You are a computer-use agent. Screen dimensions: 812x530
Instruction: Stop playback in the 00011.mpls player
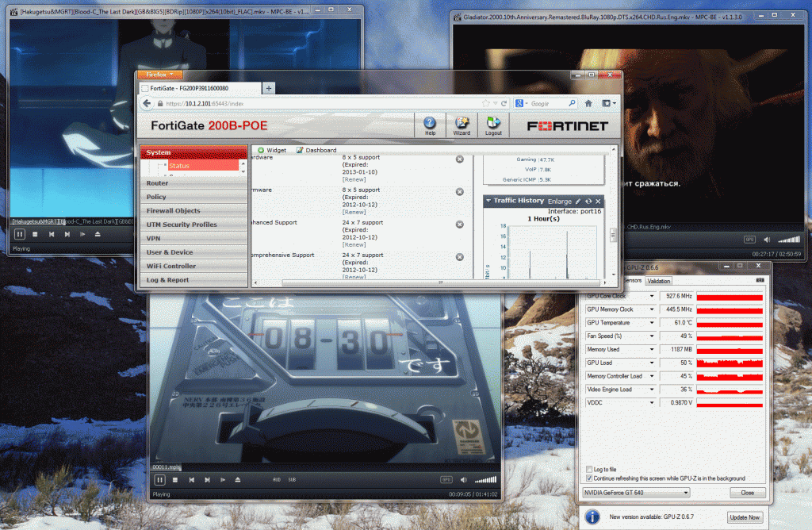click(x=175, y=480)
